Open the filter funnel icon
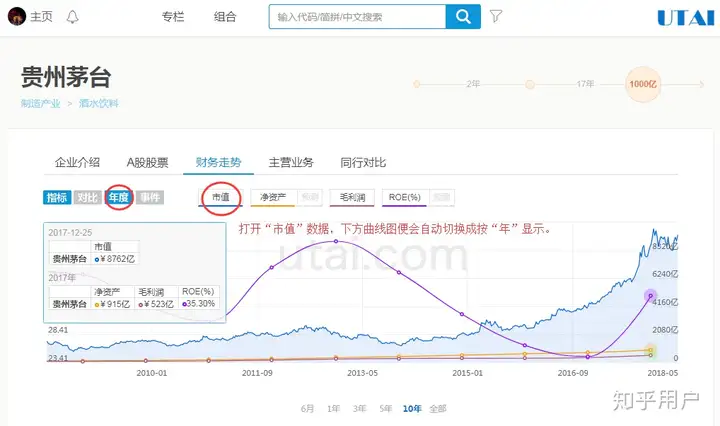Screen dimensions: 720x426 point(496,17)
